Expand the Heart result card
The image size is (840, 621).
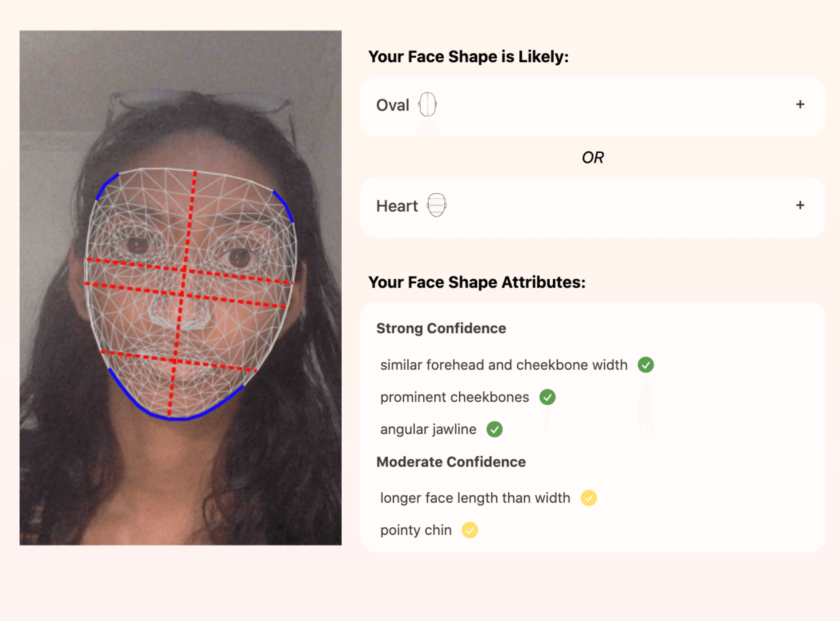(801, 206)
